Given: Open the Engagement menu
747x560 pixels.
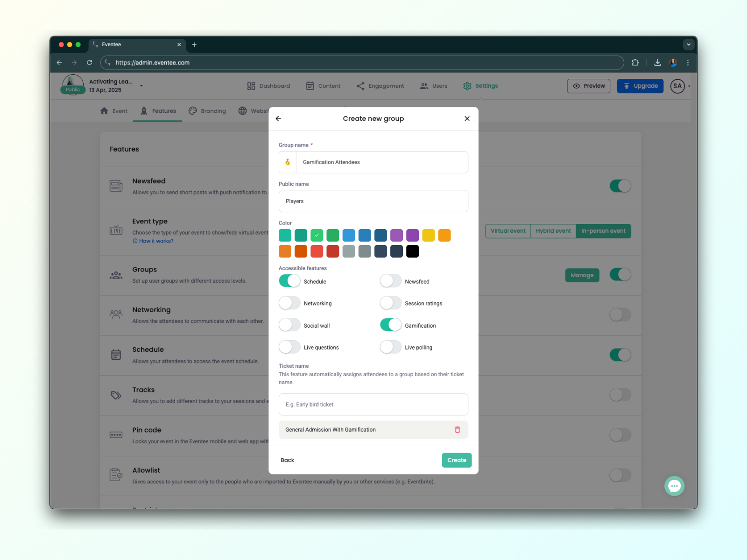Looking at the screenshot, I should click(380, 86).
